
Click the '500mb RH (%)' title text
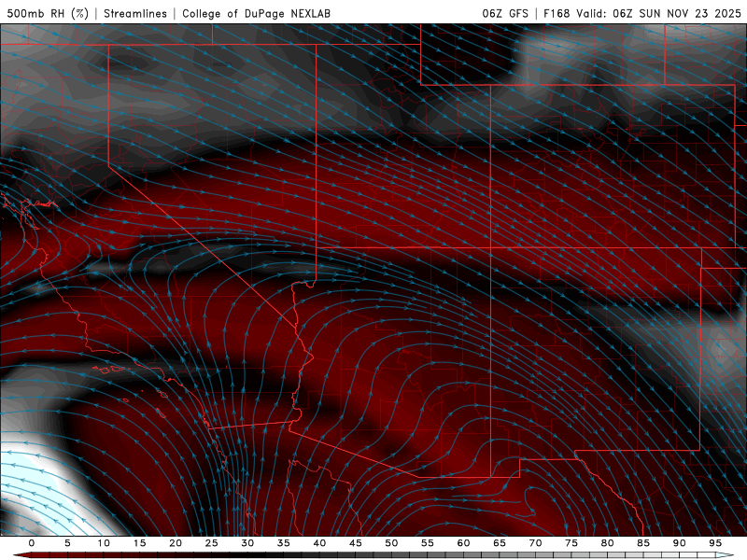coord(49,14)
